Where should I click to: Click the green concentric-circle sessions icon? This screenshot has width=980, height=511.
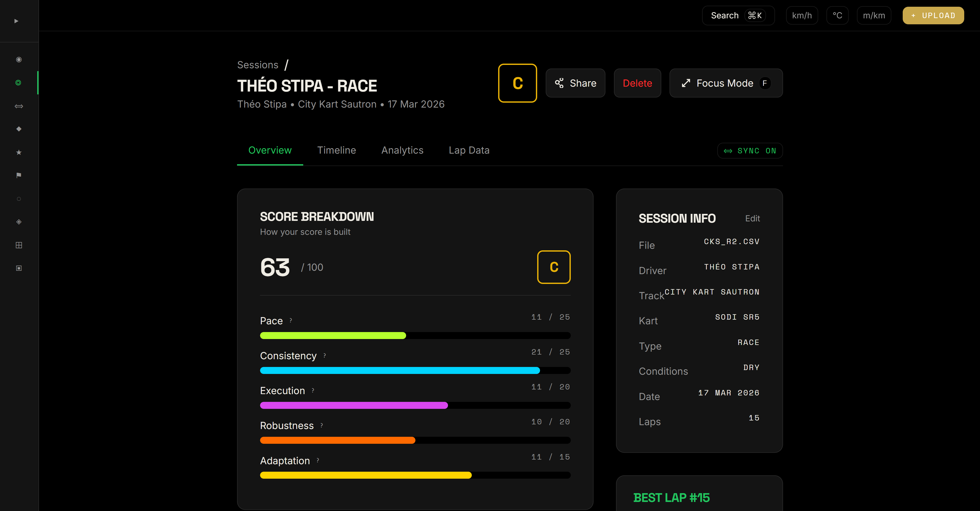18,82
